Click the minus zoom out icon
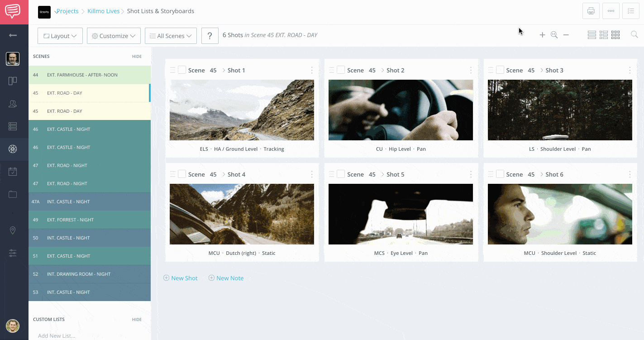 coord(566,35)
